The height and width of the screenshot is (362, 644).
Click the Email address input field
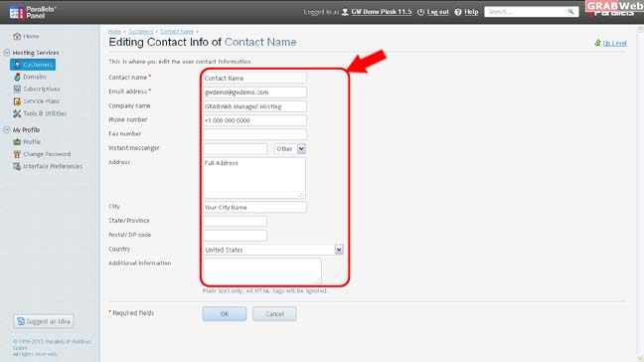254,92
